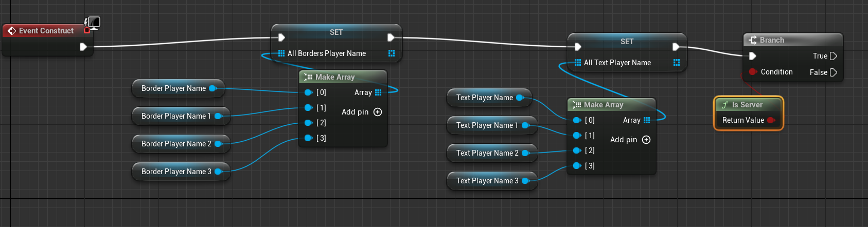Click the Branch False execution output pin
This screenshot has height=227, width=868.
[834, 72]
